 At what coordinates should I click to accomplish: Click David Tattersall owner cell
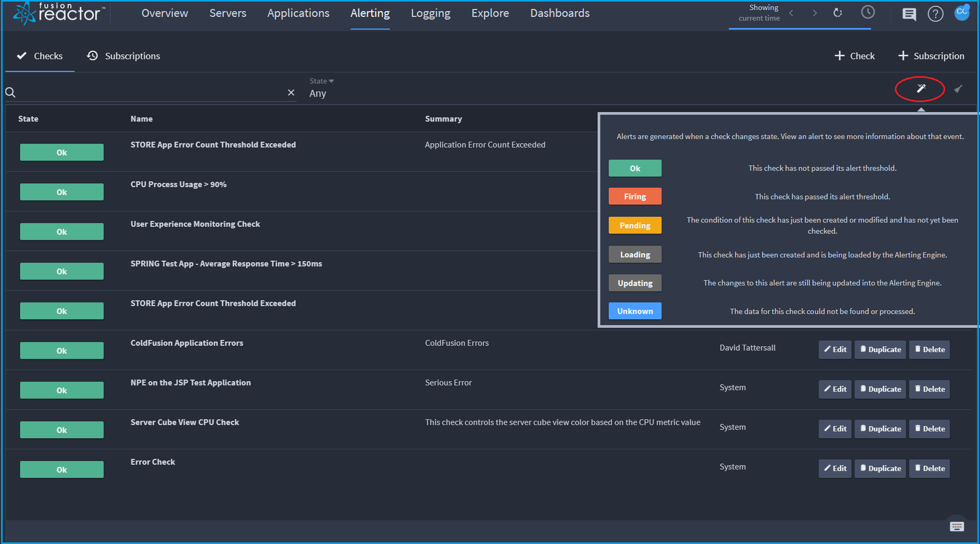point(747,348)
